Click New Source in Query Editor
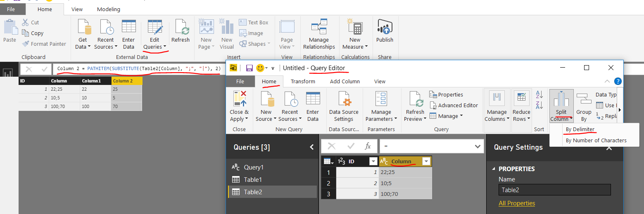Image resolution: width=644 pixels, height=214 pixels. click(x=266, y=106)
